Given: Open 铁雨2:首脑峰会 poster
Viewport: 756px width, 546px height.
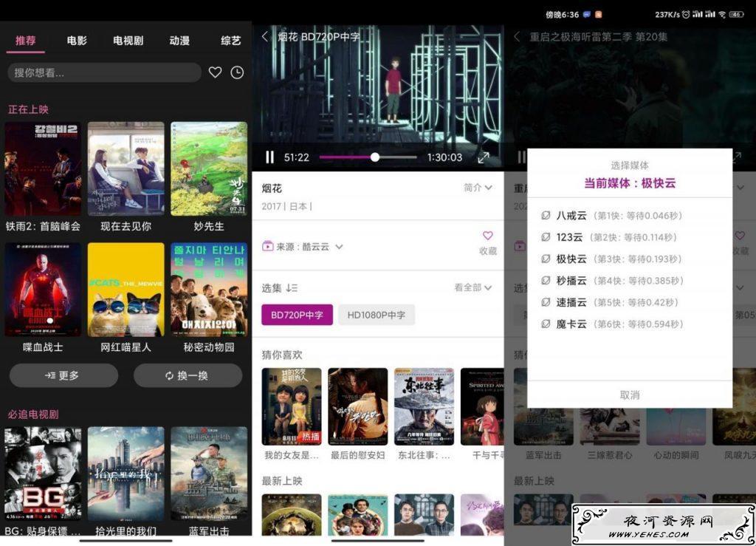Looking at the screenshot, I should coord(43,168).
